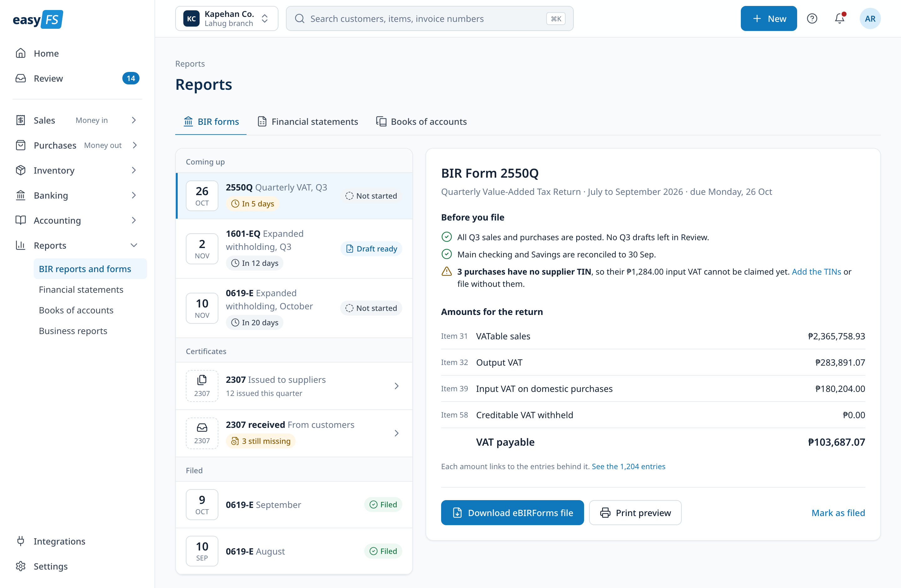Switch to Financial statements tab
The image size is (901, 588).
tap(308, 121)
